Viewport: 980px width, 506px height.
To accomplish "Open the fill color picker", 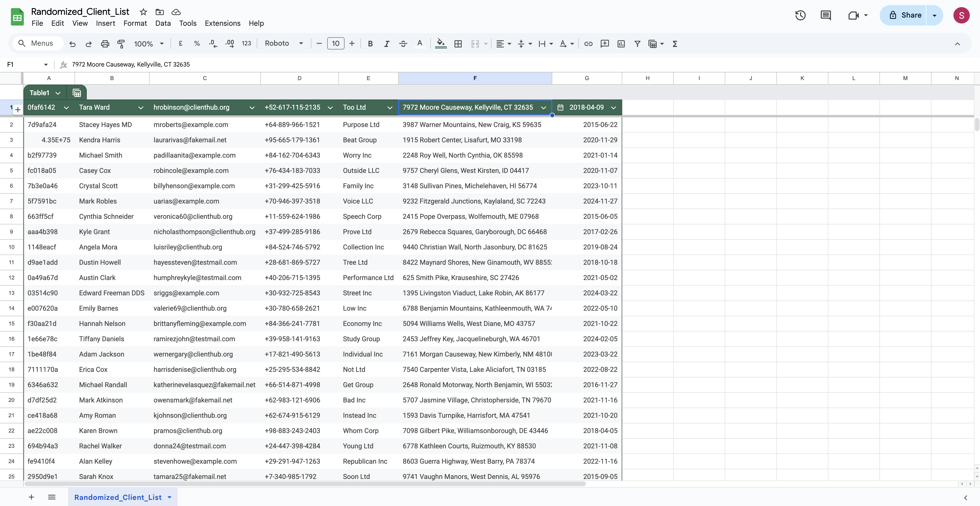I will point(440,43).
